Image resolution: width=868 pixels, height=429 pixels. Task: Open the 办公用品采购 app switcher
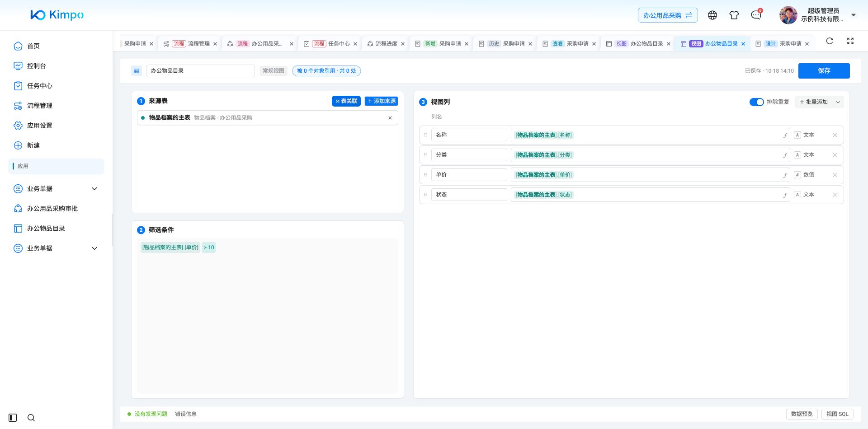668,15
